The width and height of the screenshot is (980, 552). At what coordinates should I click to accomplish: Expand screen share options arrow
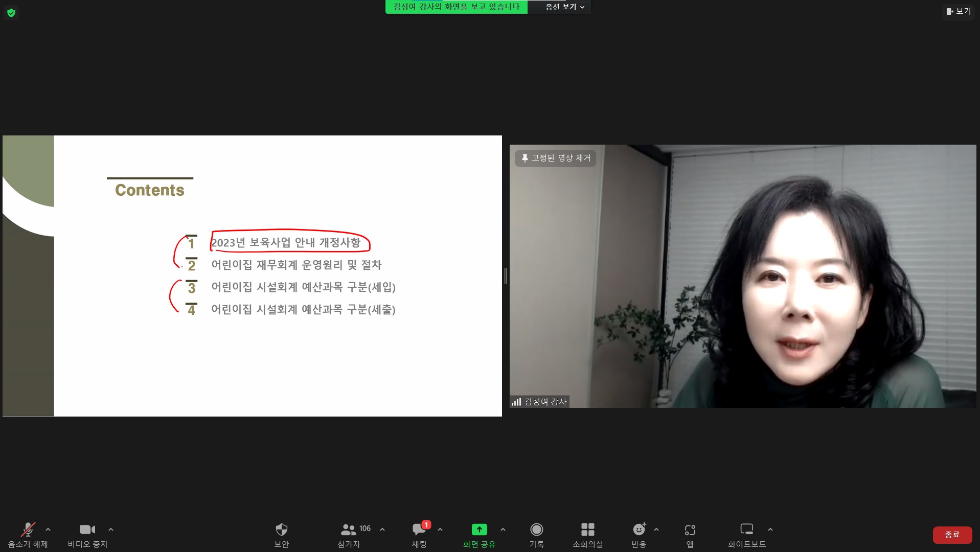click(x=503, y=530)
